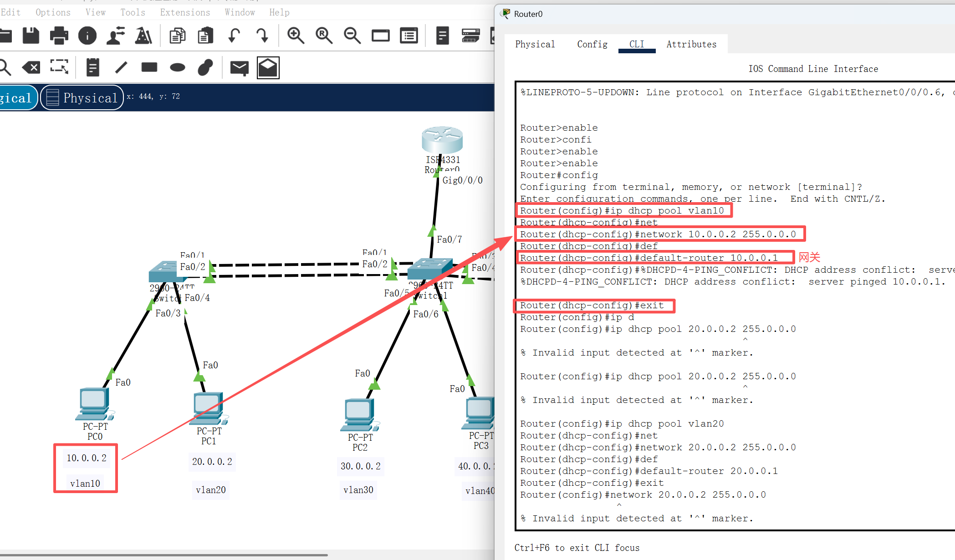Select the Delete tool icon

(x=31, y=68)
